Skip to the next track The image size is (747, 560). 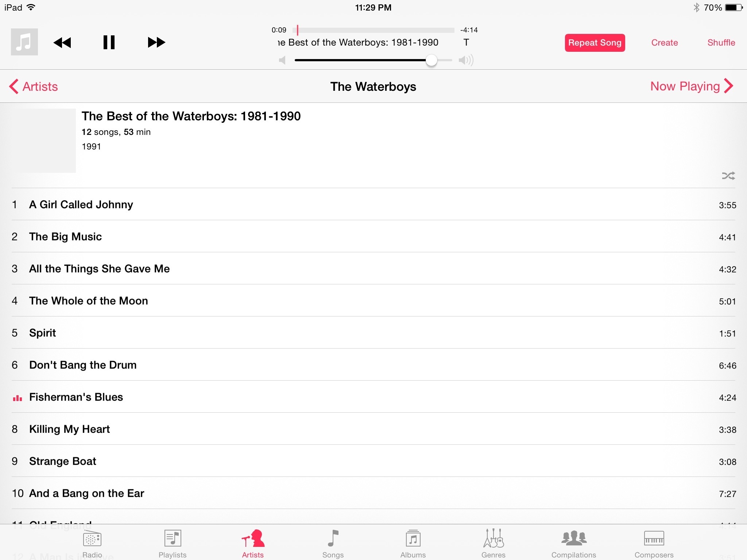click(x=156, y=42)
